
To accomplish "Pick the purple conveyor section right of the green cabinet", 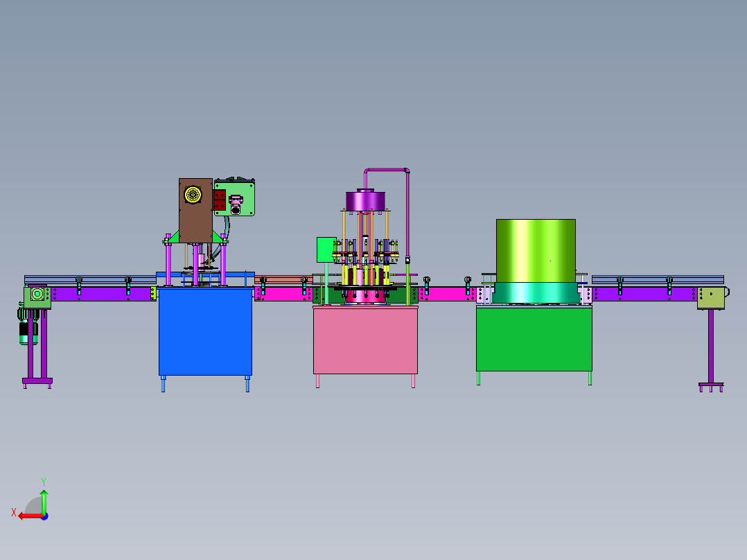I will tap(644, 294).
